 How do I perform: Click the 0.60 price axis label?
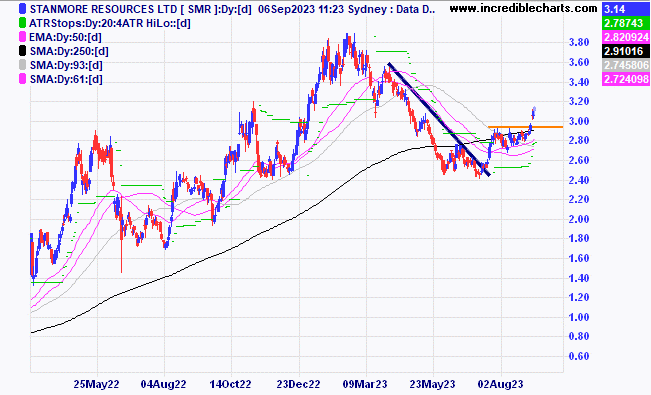pos(579,356)
